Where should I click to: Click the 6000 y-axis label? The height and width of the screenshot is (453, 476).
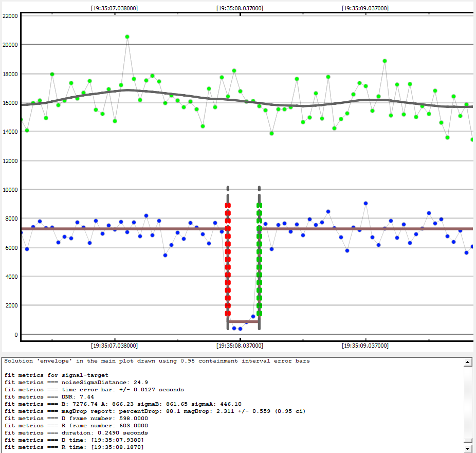12,248
